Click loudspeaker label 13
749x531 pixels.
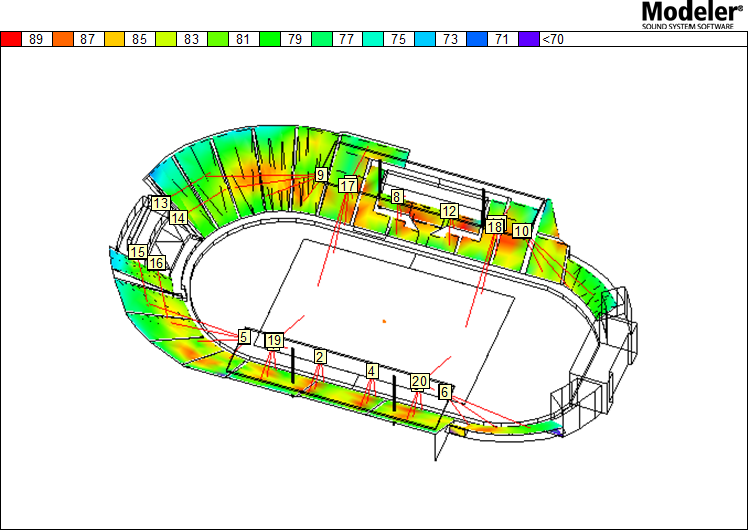click(x=160, y=204)
